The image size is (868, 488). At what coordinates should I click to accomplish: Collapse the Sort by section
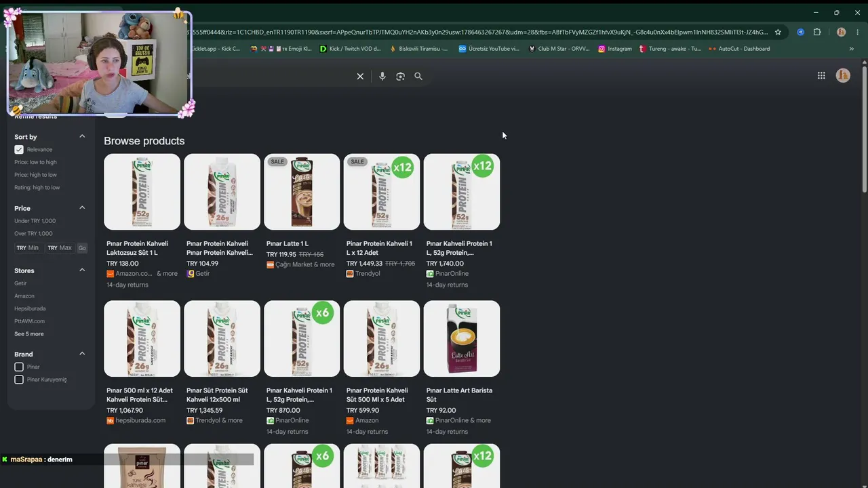pyautogui.click(x=82, y=136)
